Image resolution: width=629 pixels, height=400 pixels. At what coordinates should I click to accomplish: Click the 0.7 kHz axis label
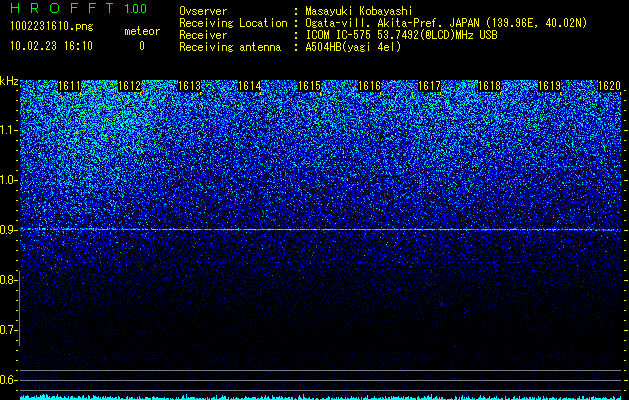[8, 330]
